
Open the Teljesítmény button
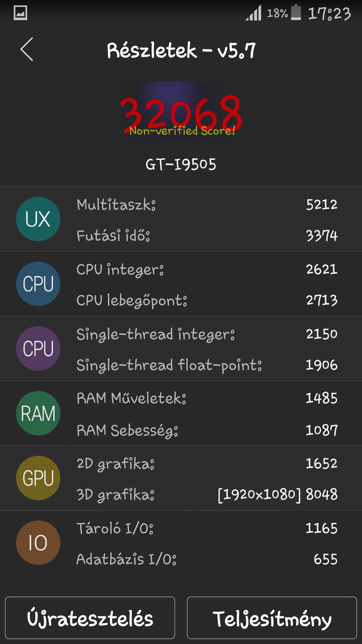pyautogui.click(x=272, y=618)
